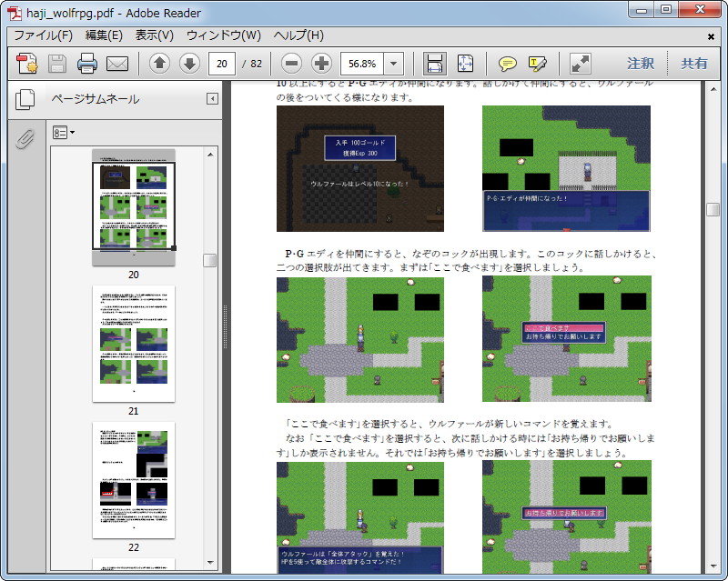Switch to read mode

click(581, 64)
